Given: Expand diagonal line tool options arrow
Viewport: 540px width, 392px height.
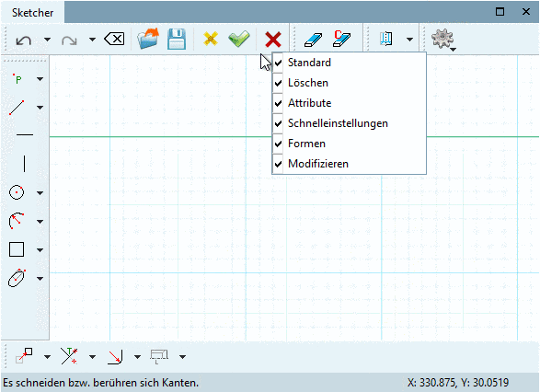Looking at the screenshot, I should [x=40, y=108].
